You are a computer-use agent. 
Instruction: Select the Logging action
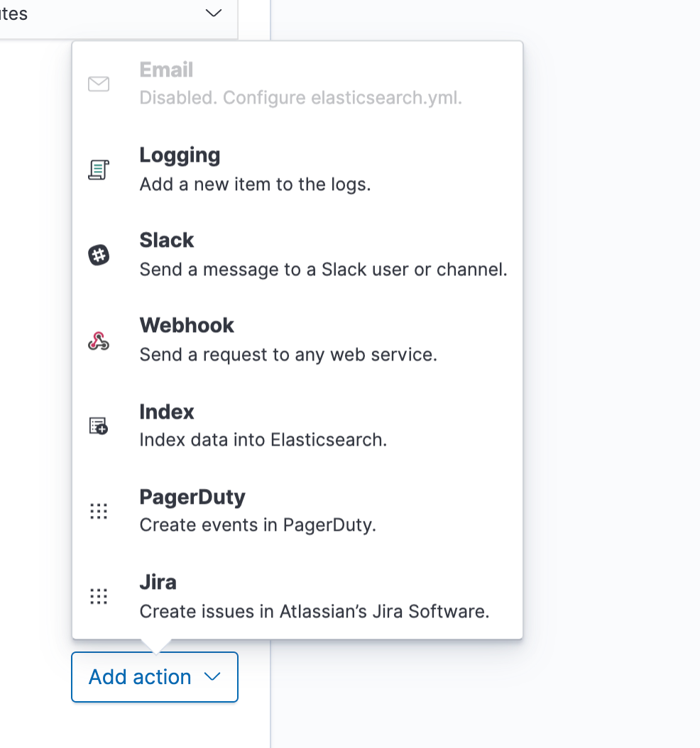click(297, 170)
